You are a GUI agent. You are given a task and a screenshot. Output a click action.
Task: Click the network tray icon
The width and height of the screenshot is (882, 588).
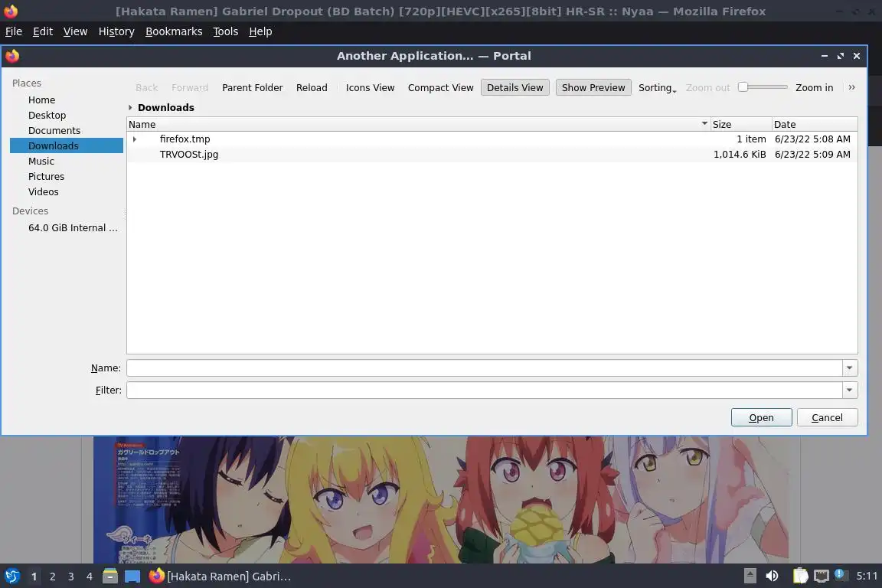pos(822,577)
